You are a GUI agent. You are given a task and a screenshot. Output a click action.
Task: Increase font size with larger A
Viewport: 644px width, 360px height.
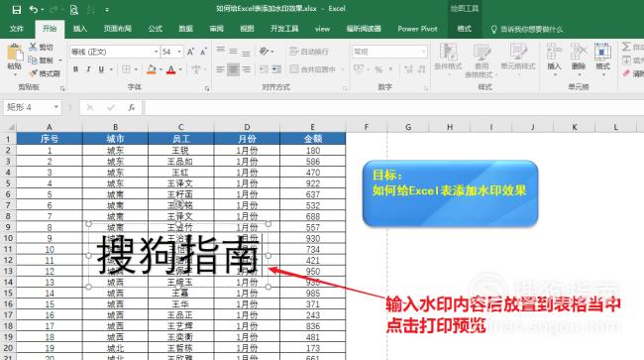point(190,52)
